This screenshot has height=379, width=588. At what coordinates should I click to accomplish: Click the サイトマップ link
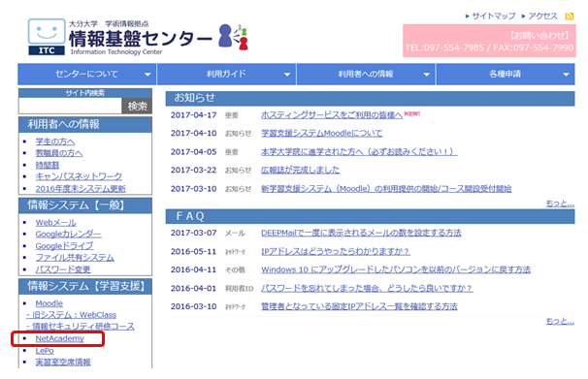tap(494, 16)
